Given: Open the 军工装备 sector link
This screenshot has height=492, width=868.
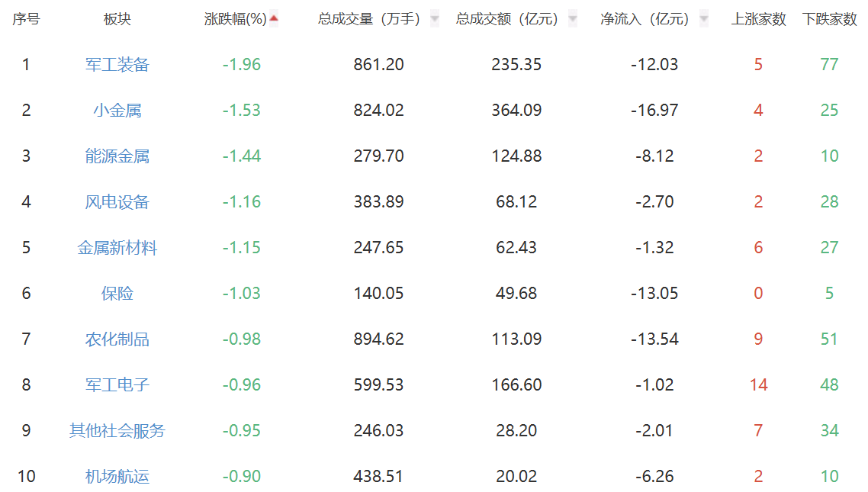Looking at the screenshot, I should 117,65.
